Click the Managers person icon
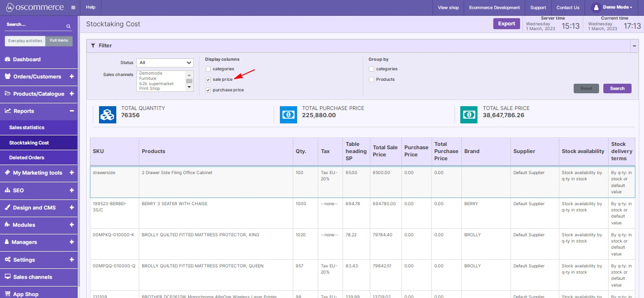Image resolution: width=644 pixels, height=298 pixels. tap(7, 242)
